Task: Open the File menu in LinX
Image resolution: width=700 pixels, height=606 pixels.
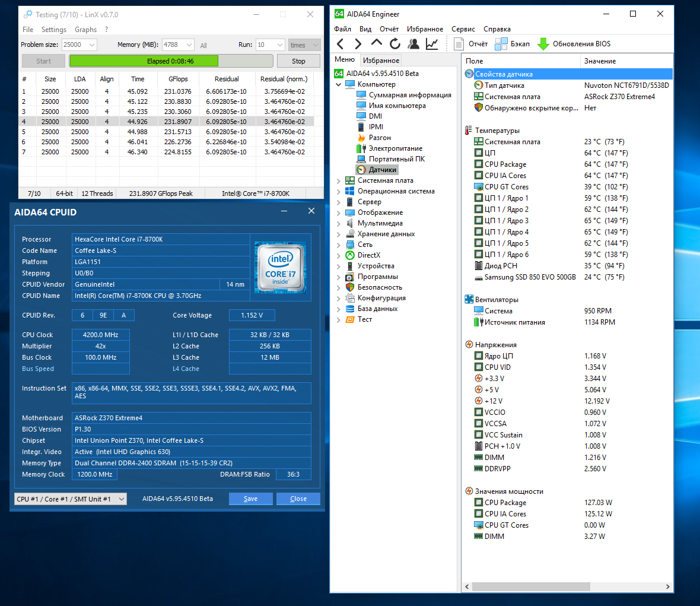Action: coord(28,30)
